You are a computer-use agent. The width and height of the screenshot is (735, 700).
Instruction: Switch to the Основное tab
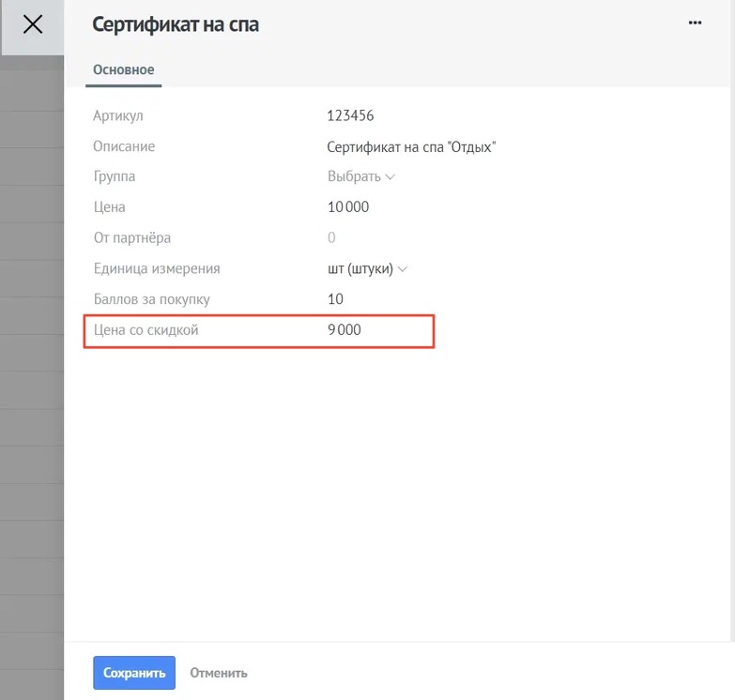coord(124,69)
